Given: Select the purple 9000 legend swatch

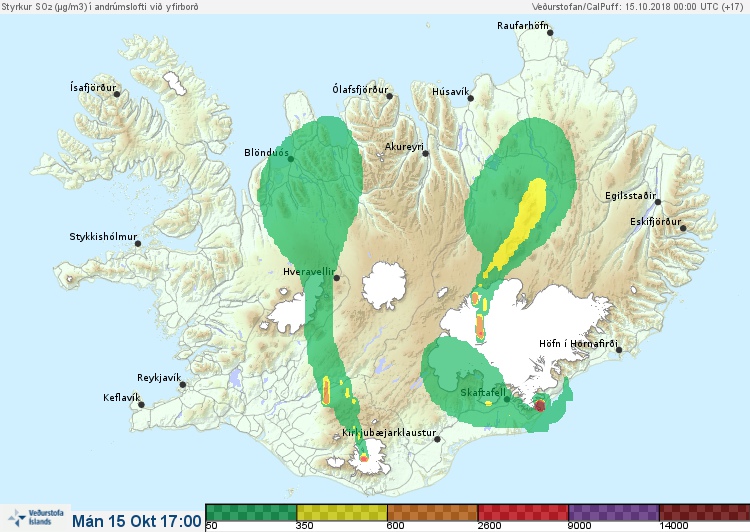Looking at the screenshot, I should (x=614, y=512).
